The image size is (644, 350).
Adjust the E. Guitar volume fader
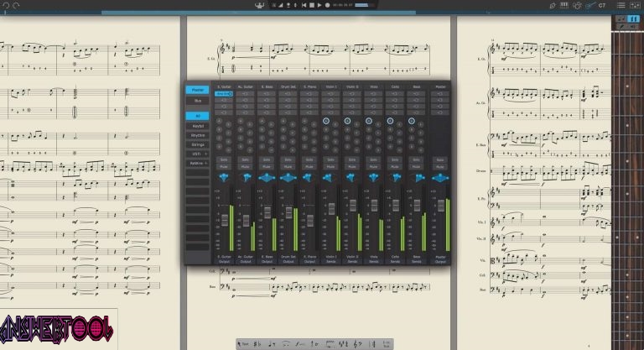[x=225, y=220]
